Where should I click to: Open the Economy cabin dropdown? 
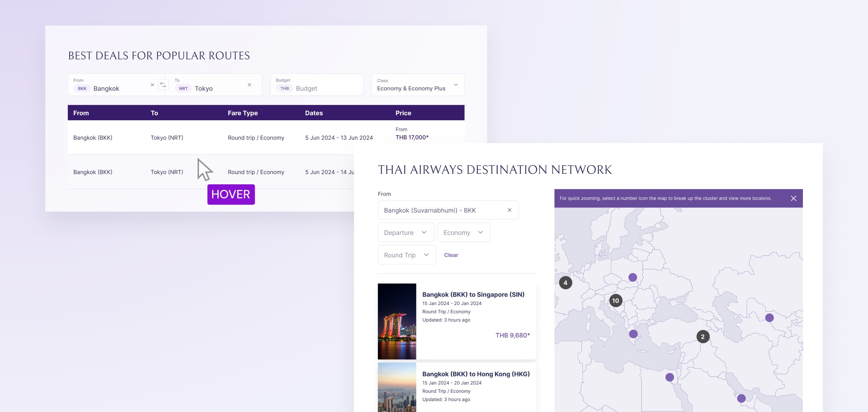pyautogui.click(x=463, y=233)
